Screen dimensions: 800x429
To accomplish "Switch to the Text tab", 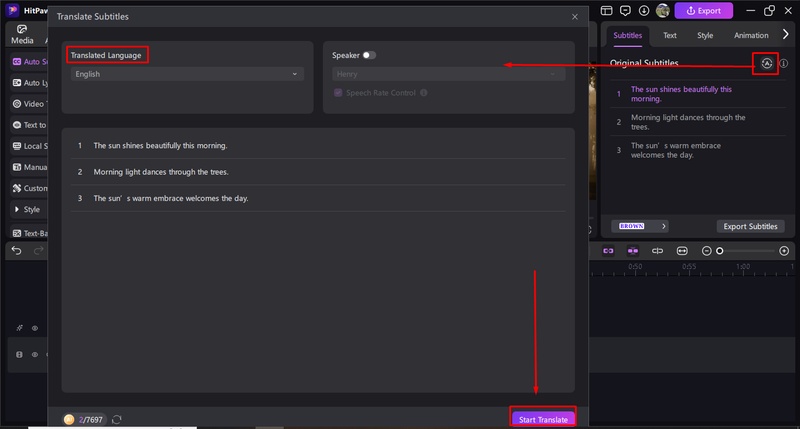I will pyautogui.click(x=669, y=35).
